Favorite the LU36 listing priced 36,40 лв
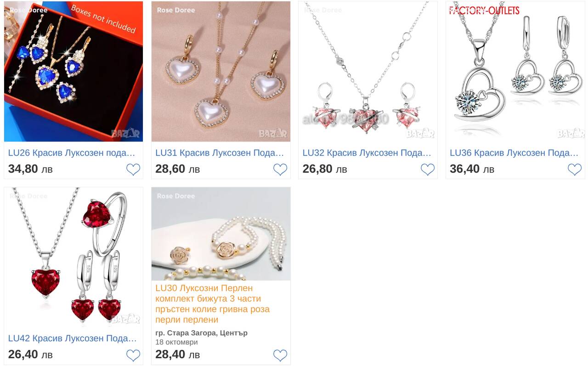Image resolution: width=588 pixels, height=366 pixels. pyautogui.click(x=575, y=169)
